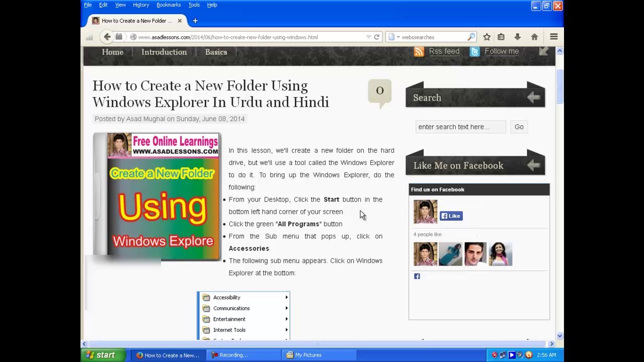
Task: Expand the Internet Tools submenu arrow
Action: [286, 330]
